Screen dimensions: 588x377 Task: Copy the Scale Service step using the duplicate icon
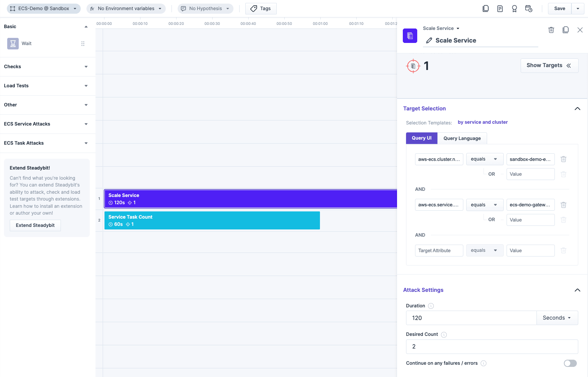pos(565,30)
